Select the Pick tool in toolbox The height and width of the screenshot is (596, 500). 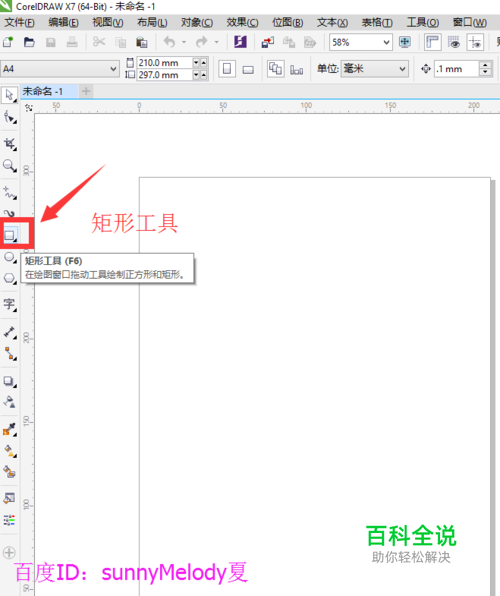[9, 95]
